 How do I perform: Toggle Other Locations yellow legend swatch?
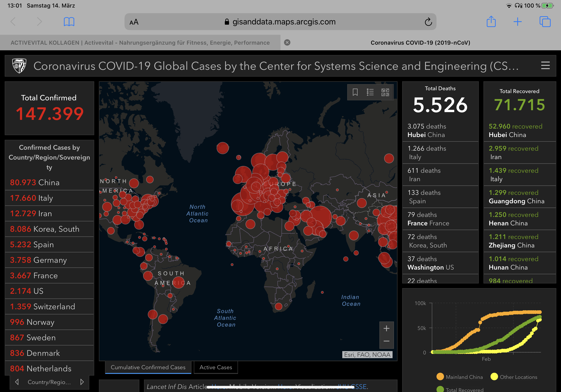pos(494,376)
